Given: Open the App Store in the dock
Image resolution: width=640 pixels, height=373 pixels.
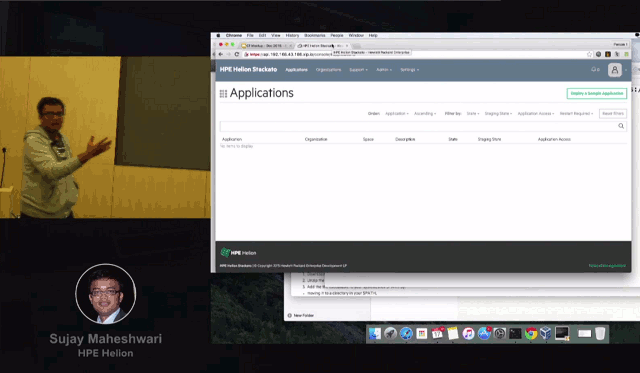Looking at the screenshot, I should coord(484,333).
